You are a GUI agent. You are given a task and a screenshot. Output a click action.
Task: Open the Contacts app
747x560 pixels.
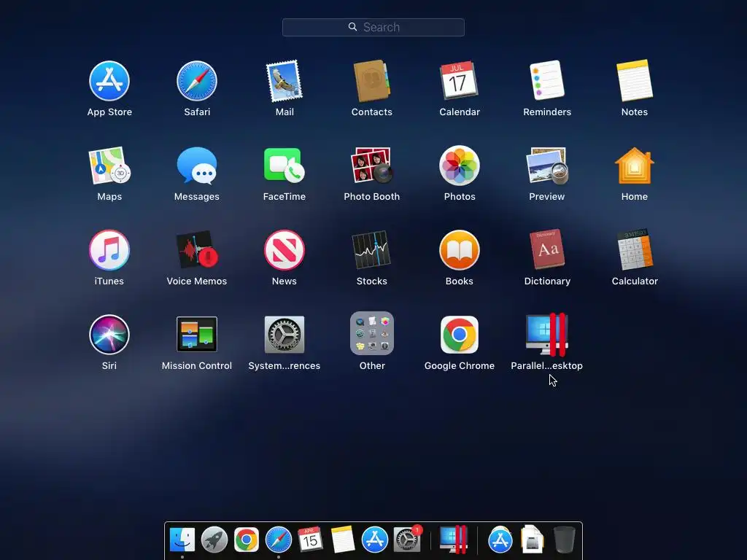(371, 81)
